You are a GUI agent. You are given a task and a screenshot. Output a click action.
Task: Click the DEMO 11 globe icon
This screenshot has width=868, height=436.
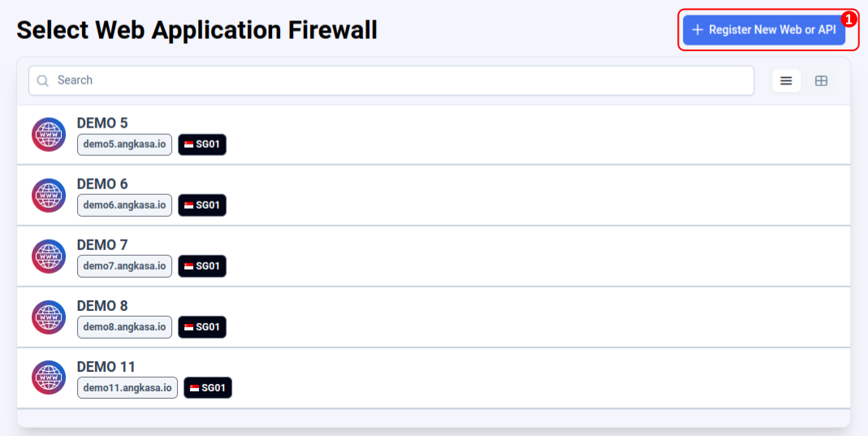(49, 378)
